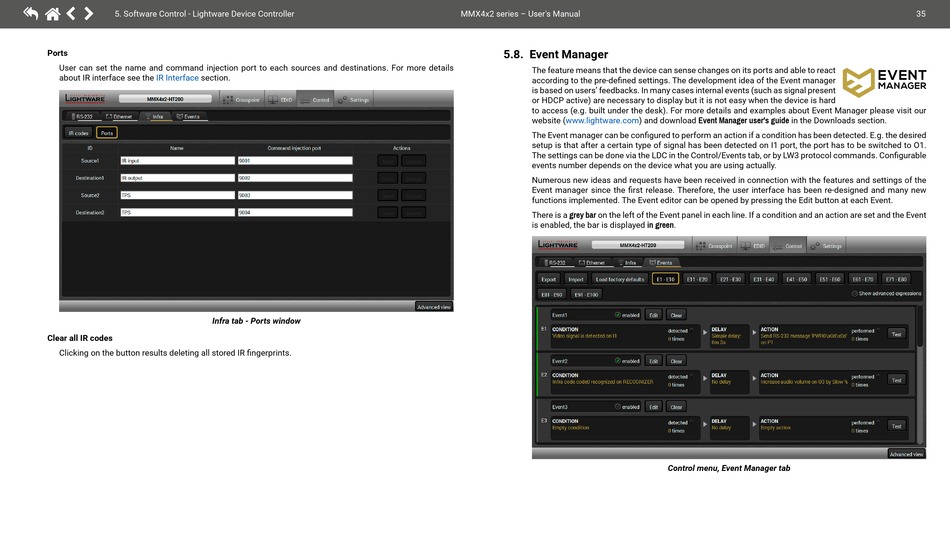
Task: Select the E1 - E10 event range
Action: (665, 279)
